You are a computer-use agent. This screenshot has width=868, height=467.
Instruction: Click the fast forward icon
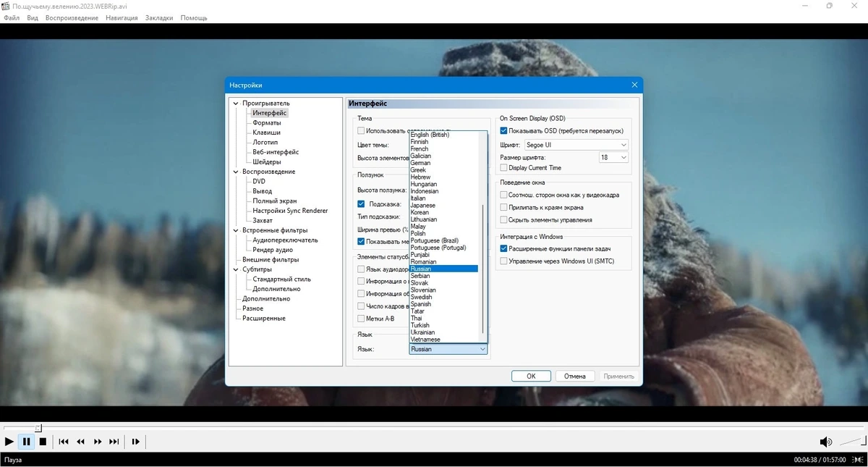coord(98,442)
